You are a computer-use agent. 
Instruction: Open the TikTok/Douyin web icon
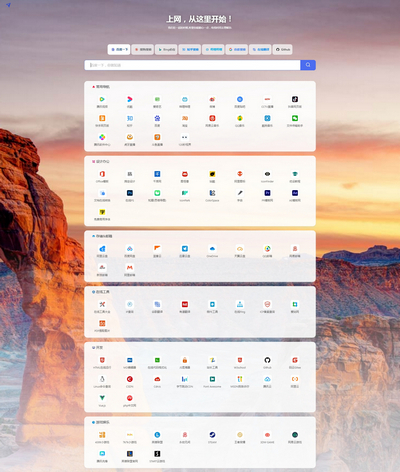[x=295, y=99]
